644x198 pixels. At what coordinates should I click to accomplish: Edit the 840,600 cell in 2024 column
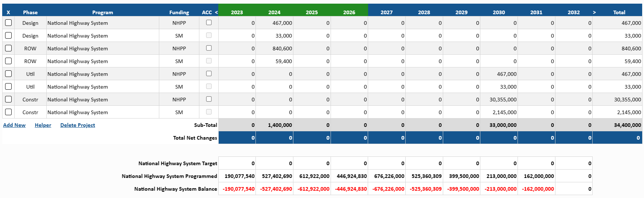(274, 48)
